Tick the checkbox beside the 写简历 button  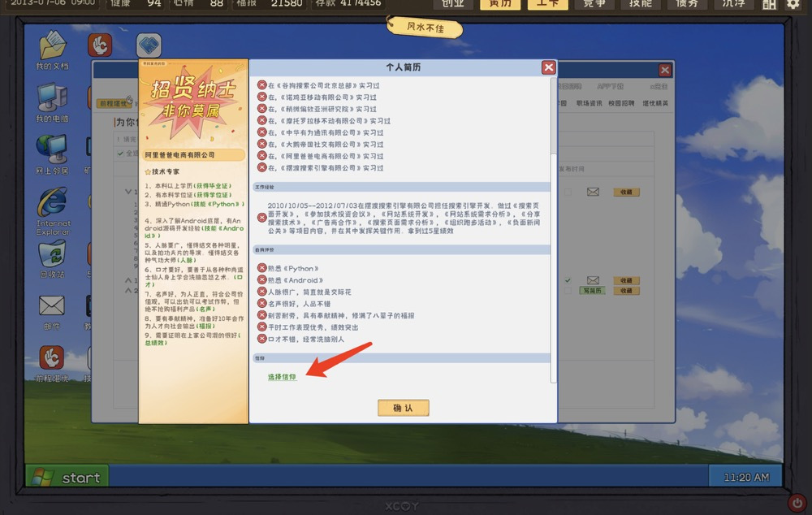click(x=568, y=291)
